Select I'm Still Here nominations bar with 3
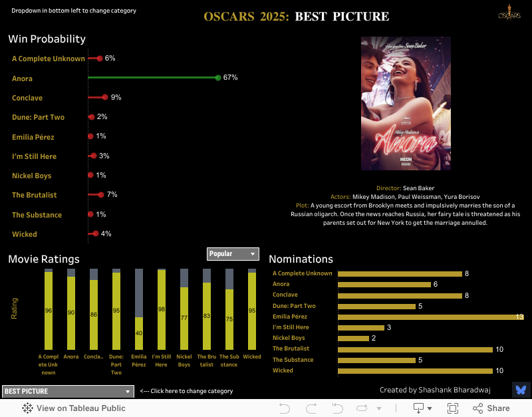Image resolution: width=532 pixels, height=417 pixels. click(x=361, y=327)
